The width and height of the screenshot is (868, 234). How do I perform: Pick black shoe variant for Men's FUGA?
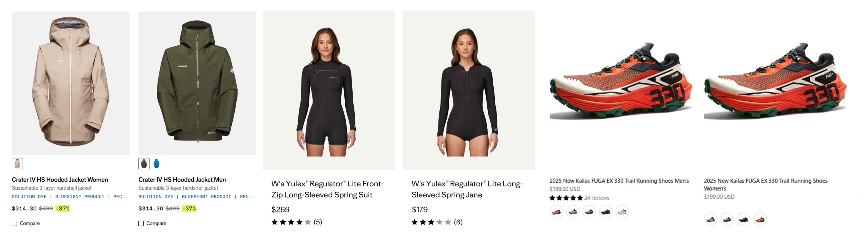(606, 212)
